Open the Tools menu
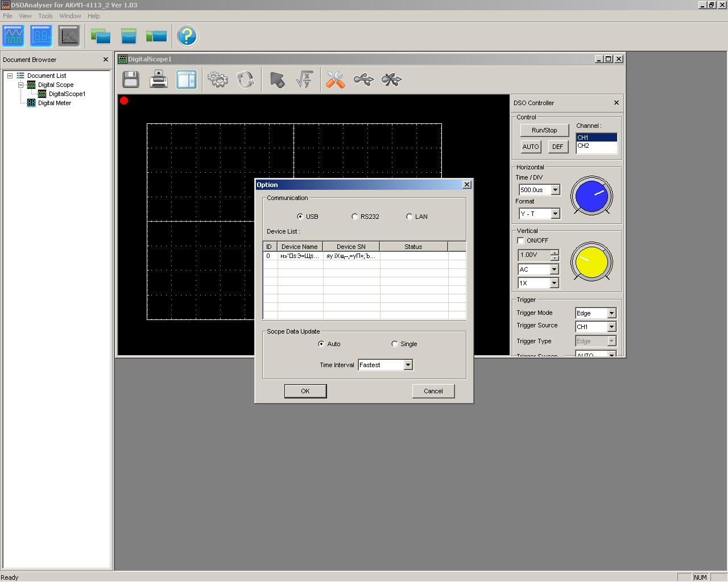The width and height of the screenshot is (728, 582). [45, 16]
